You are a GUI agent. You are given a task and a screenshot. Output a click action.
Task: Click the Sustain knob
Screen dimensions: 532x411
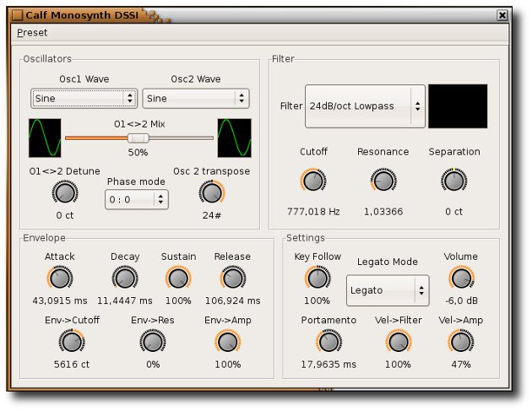tap(178, 278)
